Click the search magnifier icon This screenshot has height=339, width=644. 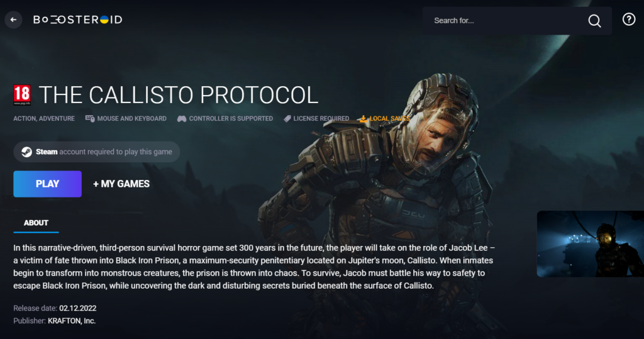(594, 21)
